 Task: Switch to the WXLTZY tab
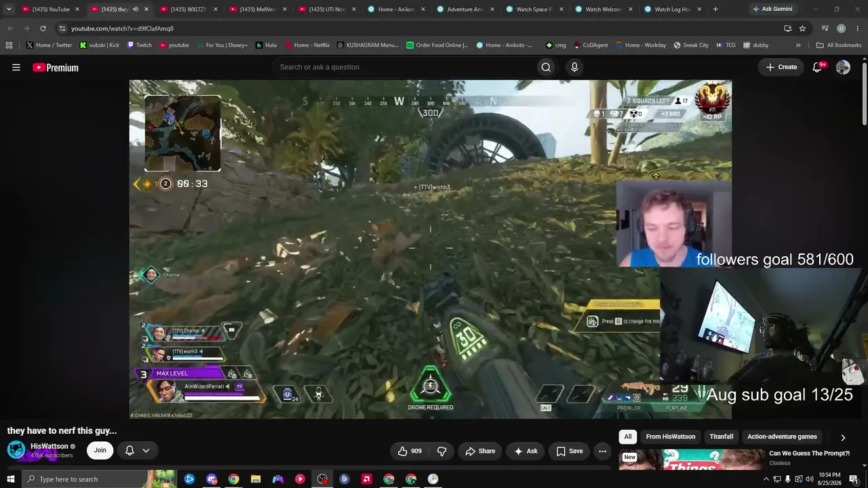[x=189, y=9]
